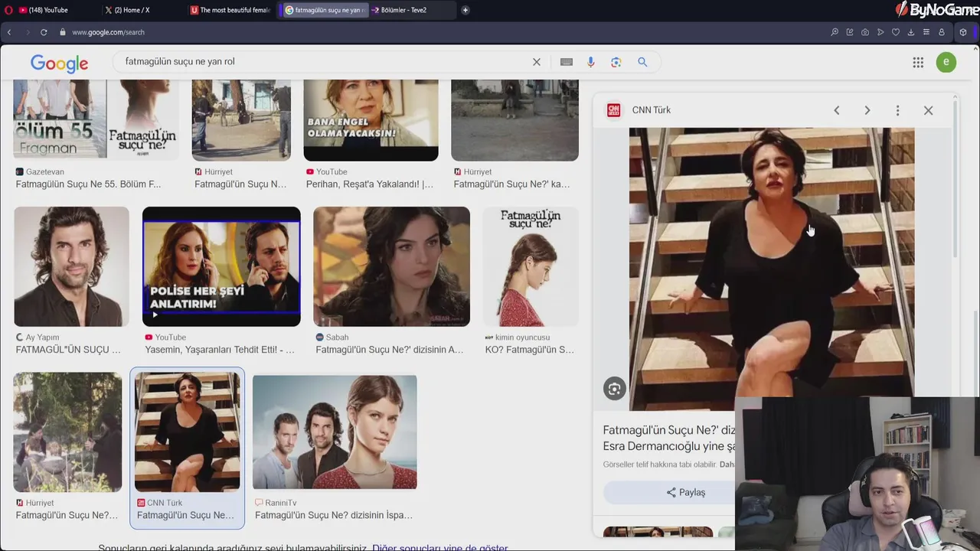This screenshot has height=551, width=980.
Task: Open three-dot options in preview panel
Action: (898, 110)
